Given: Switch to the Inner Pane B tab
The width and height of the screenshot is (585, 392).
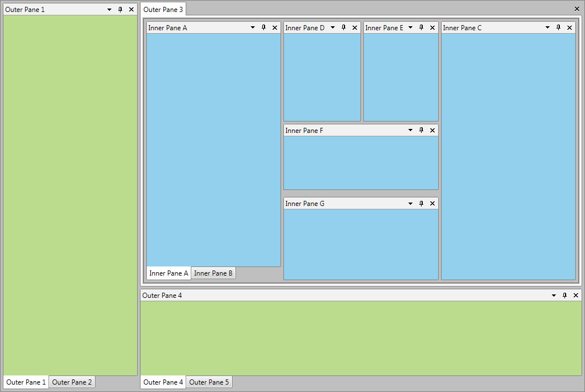Looking at the screenshot, I should [x=213, y=273].
